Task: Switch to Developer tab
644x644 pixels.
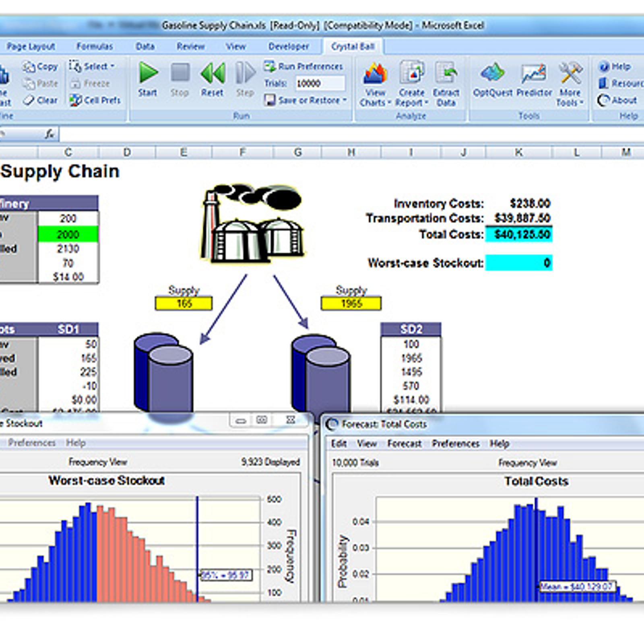Action: (x=289, y=47)
